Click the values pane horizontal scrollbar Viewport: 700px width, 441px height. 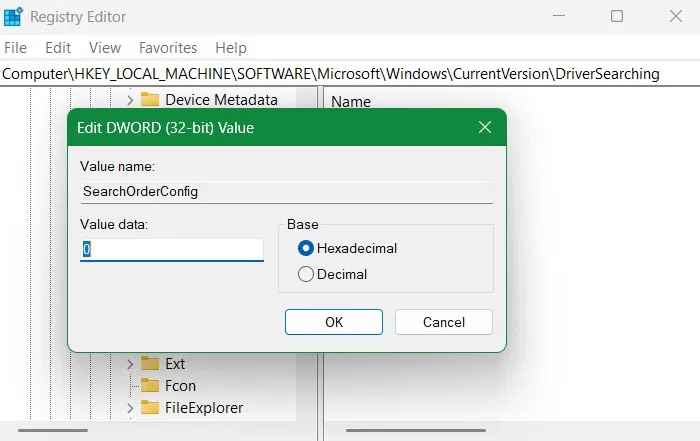click(x=416, y=431)
